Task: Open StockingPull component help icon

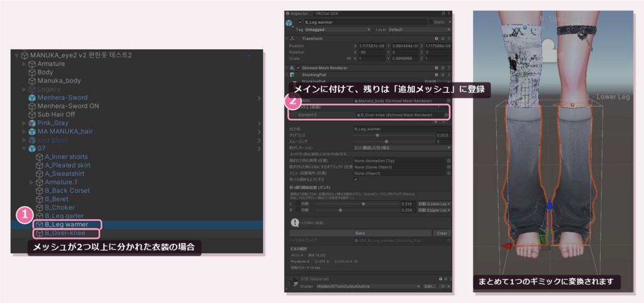Action: [x=436, y=75]
